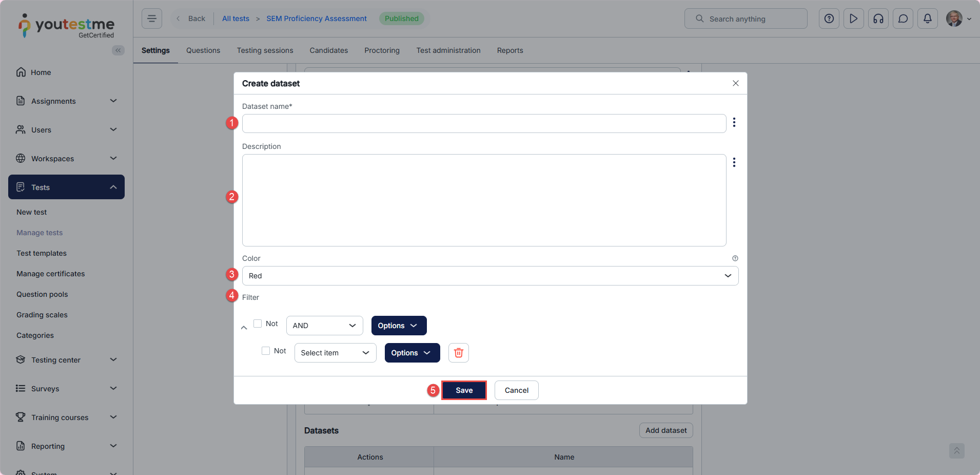Expand the Select item dropdown
The width and height of the screenshot is (980, 475).
(x=335, y=353)
